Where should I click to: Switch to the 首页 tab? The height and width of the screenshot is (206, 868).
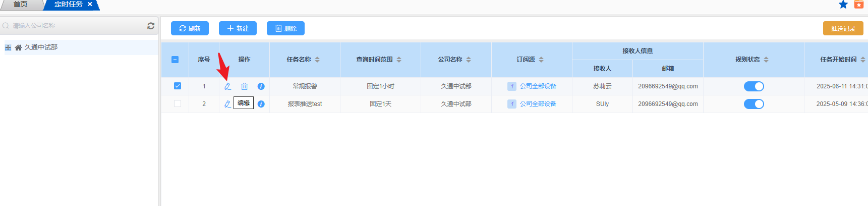click(x=20, y=5)
